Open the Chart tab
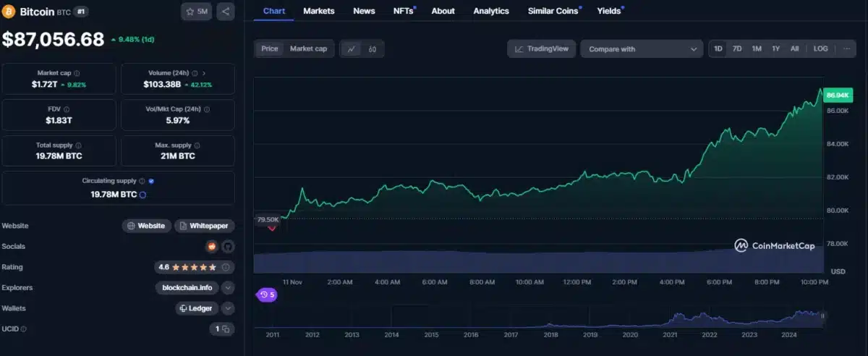868x356 pixels. 274,11
